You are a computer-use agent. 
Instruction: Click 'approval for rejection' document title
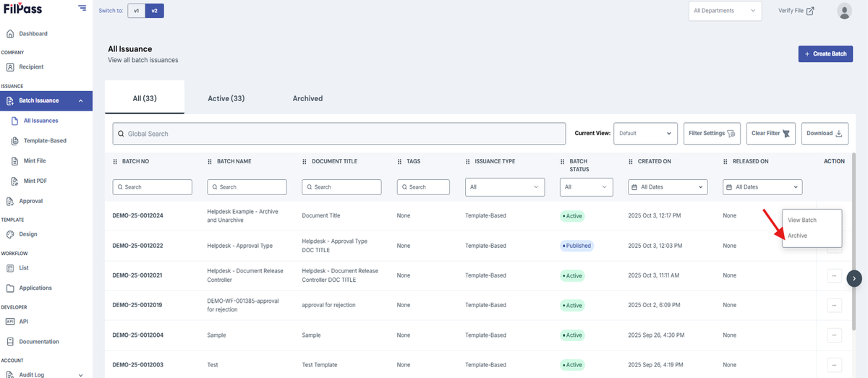point(329,305)
